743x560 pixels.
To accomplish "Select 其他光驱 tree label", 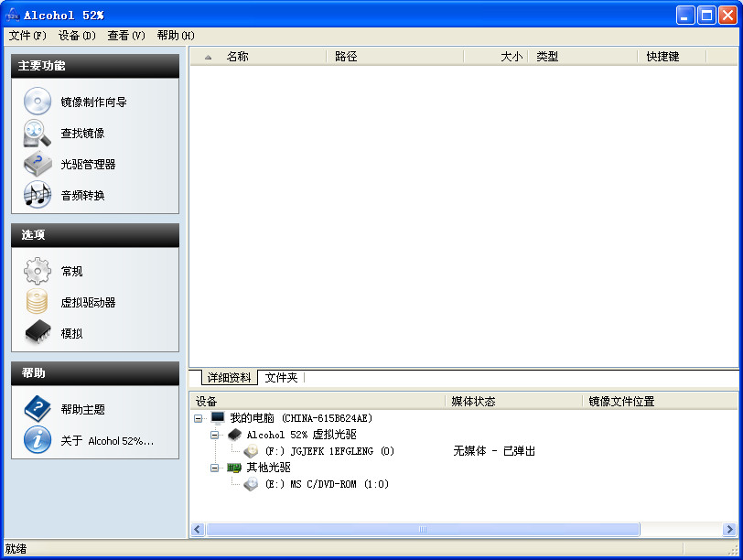I will pyautogui.click(x=268, y=468).
